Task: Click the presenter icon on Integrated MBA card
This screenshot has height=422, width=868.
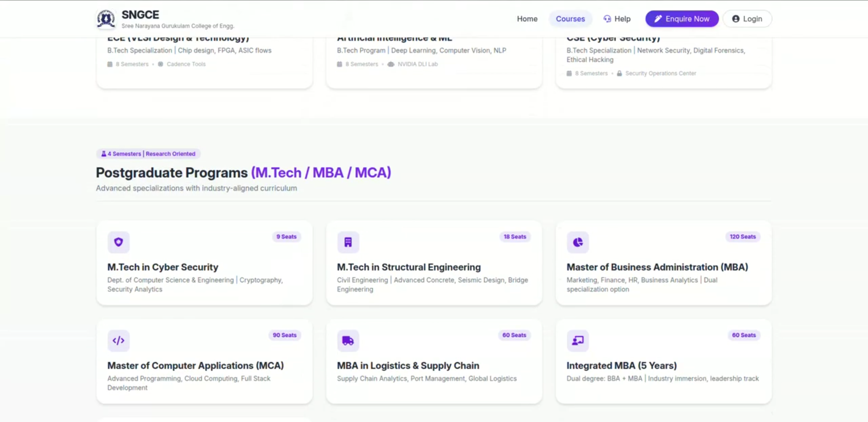Action: tap(577, 340)
